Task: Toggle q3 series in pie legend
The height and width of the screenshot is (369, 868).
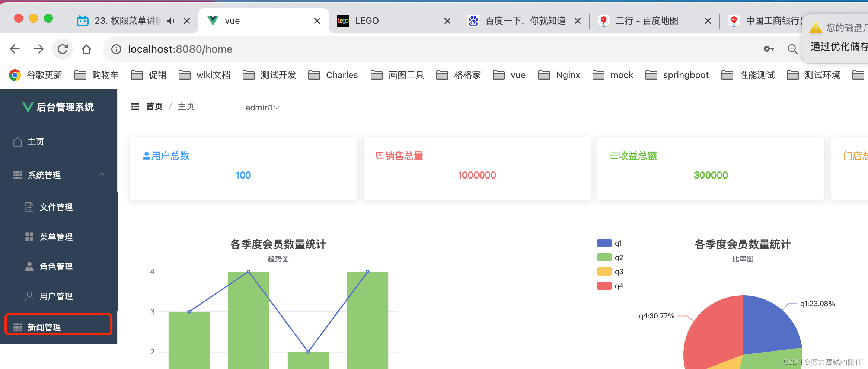Action: (x=610, y=272)
